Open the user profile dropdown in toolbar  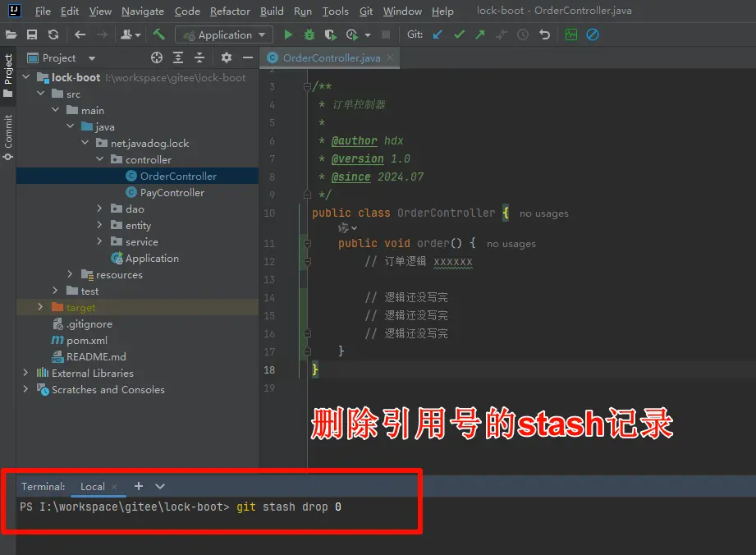[131, 34]
